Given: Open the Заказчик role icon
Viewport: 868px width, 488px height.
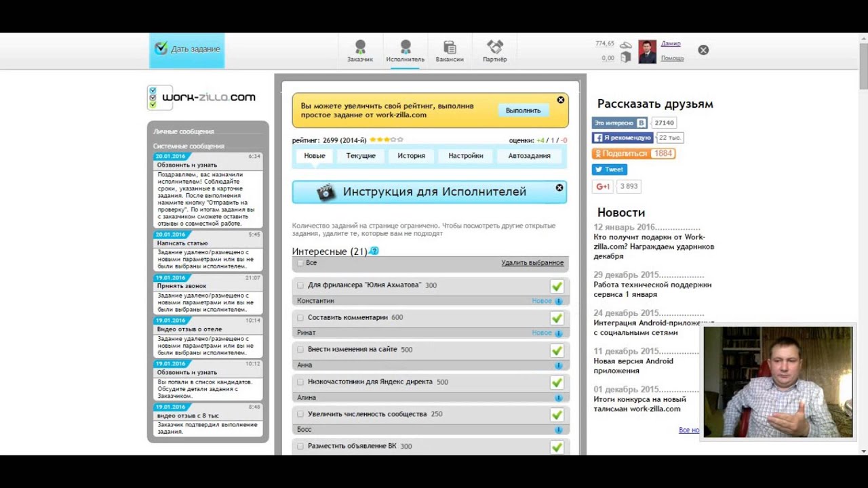Looking at the screenshot, I should 360,51.
